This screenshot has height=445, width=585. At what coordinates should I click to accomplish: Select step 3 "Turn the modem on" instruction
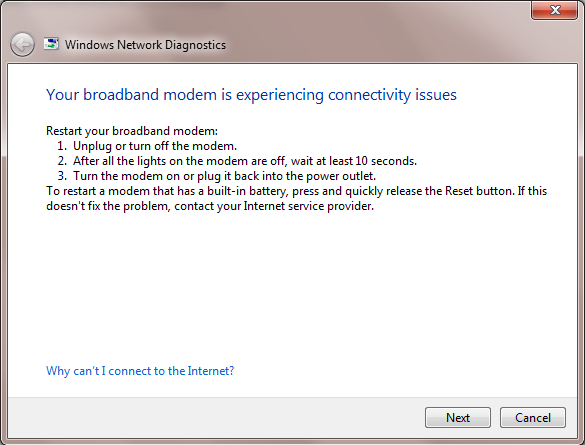[224, 176]
